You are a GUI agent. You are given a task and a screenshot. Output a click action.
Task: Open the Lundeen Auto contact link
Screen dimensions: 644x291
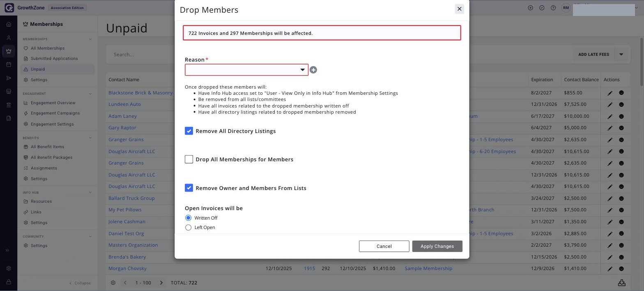click(x=124, y=104)
